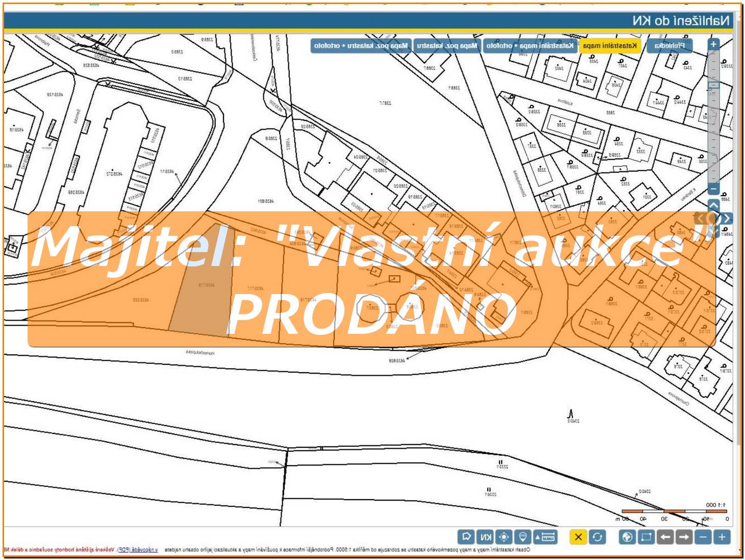Zoom in with plus atop zoom slider
This screenshot has width=745, height=560.
tap(713, 44)
